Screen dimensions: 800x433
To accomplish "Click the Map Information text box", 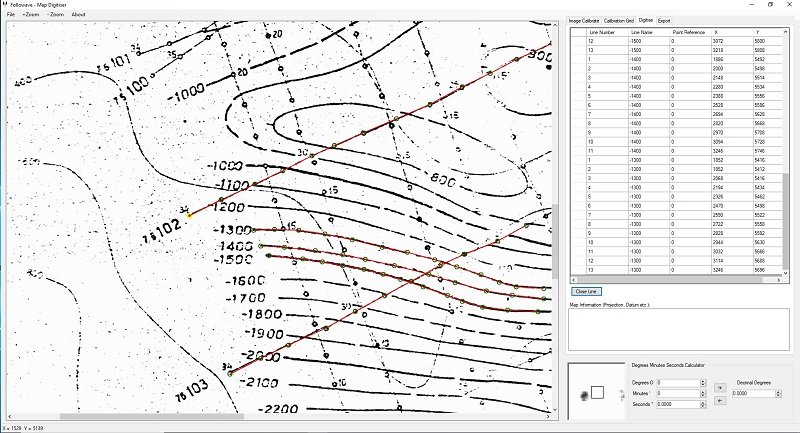I will 678,328.
